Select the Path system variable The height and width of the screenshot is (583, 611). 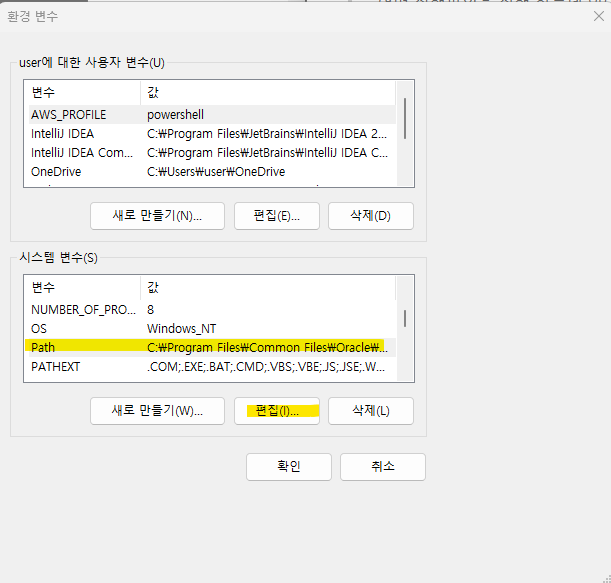(x=212, y=348)
